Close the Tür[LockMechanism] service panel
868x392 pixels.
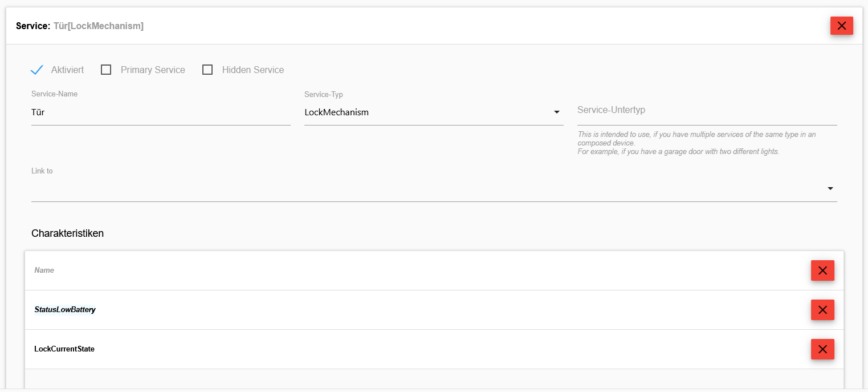click(x=841, y=26)
